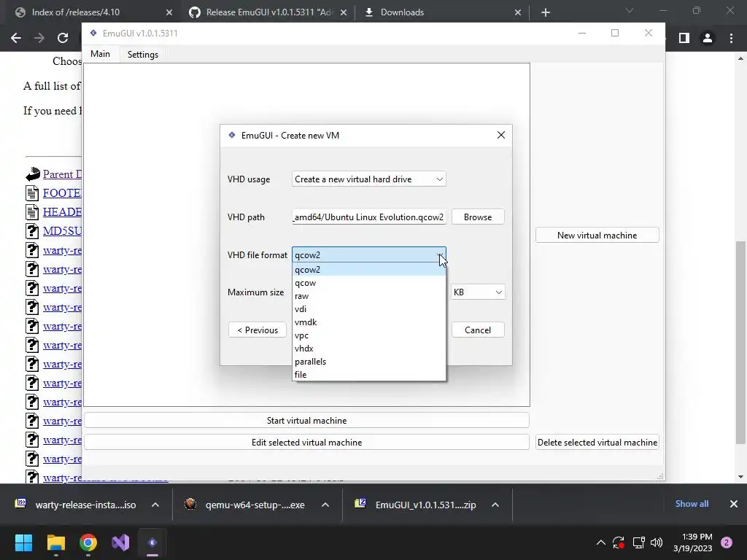Image resolution: width=747 pixels, height=560 pixels.
Task: Click the browser forward arrow
Action: coord(39,38)
